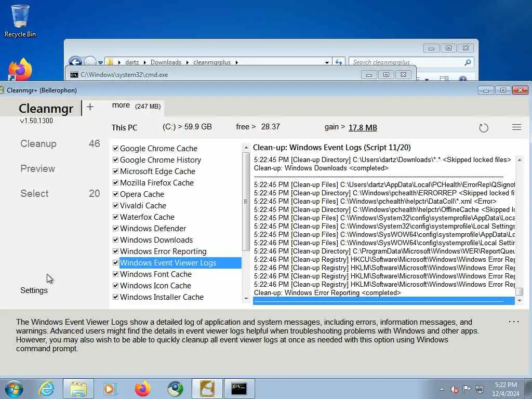Select Cleanup in the sidebar

[38, 144]
